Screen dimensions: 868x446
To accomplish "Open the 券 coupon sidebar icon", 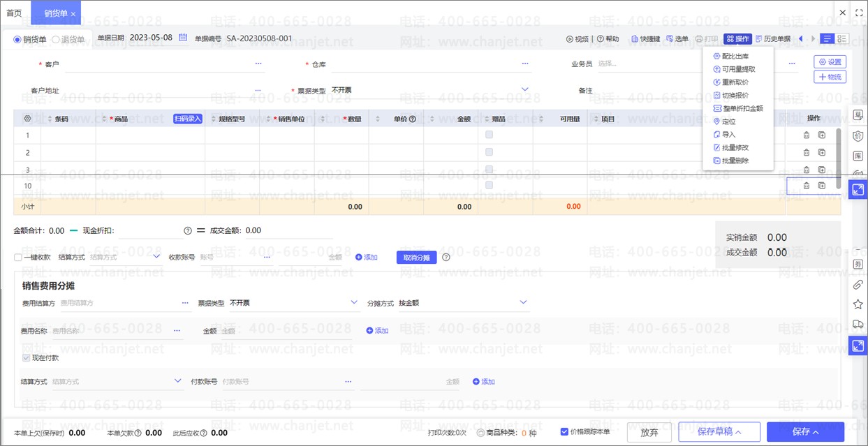I will coord(858,265).
